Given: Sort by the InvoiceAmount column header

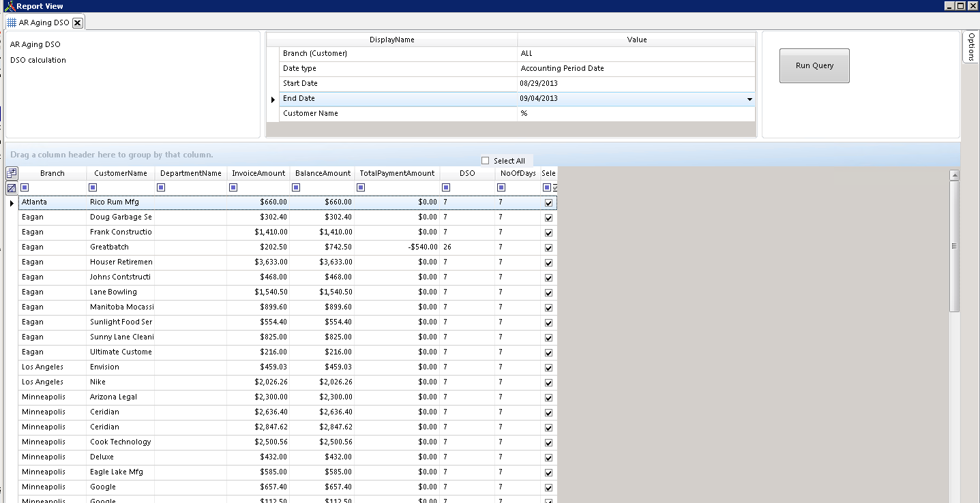Looking at the screenshot, I should 258,173.
